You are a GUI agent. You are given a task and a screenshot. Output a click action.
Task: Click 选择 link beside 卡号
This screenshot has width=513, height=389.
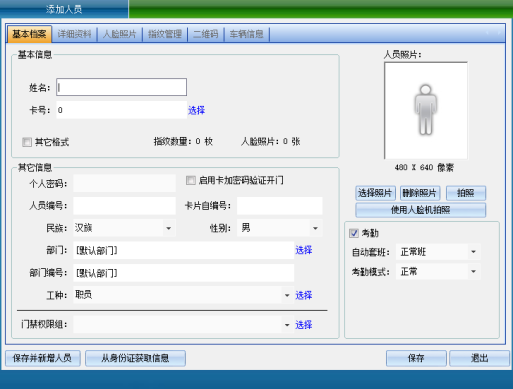[x=196, y=110]
